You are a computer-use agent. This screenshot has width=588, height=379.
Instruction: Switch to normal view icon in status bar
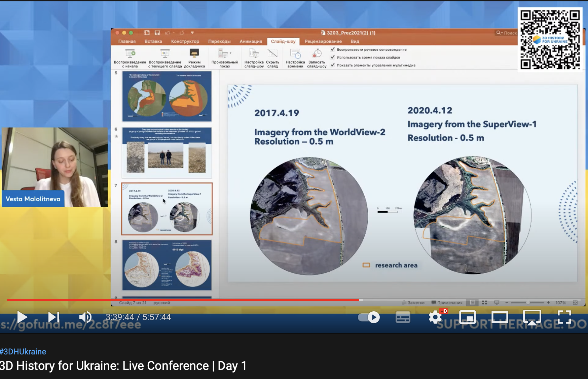pos(472,303)
